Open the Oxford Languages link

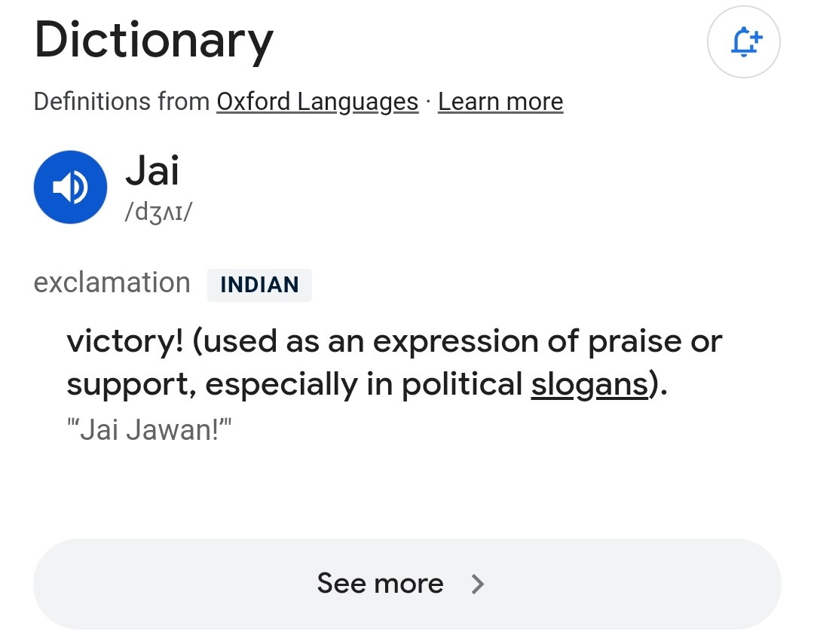(317, 102)
